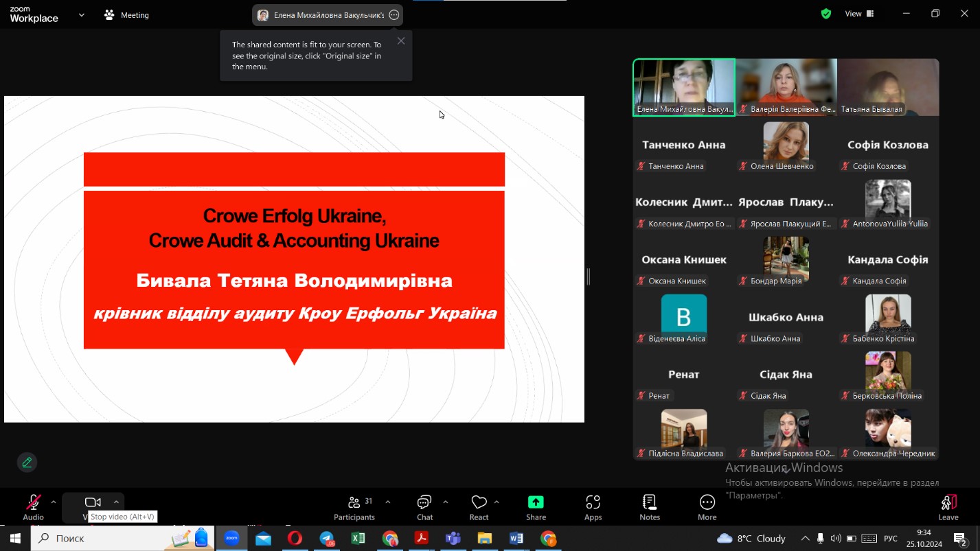Open the React heart menu
The height and width of the screenshot is (551, 980).
[x=479, y=508]
